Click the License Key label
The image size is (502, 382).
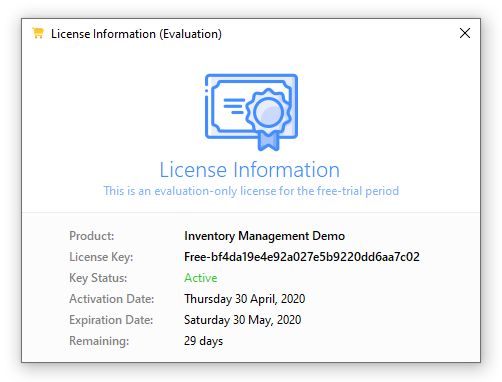tap(101, 257)
